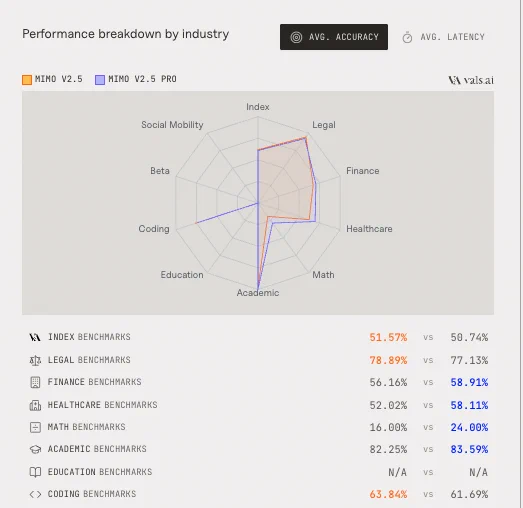This screenshot has height=508, width=523.
Task: Click the division icon beside Math Benchmarks
Action: pyautogui.click(x=35, y=427)
